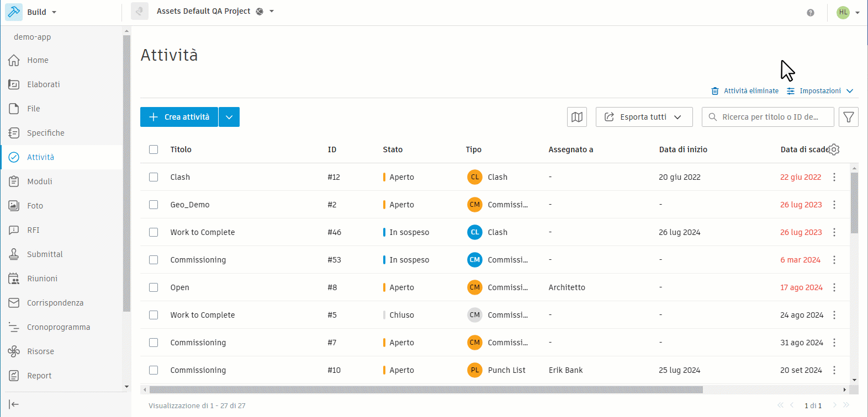Focus the search by title or ID field
Viewport: 868px width, 417px height.
tap(768, 117)
